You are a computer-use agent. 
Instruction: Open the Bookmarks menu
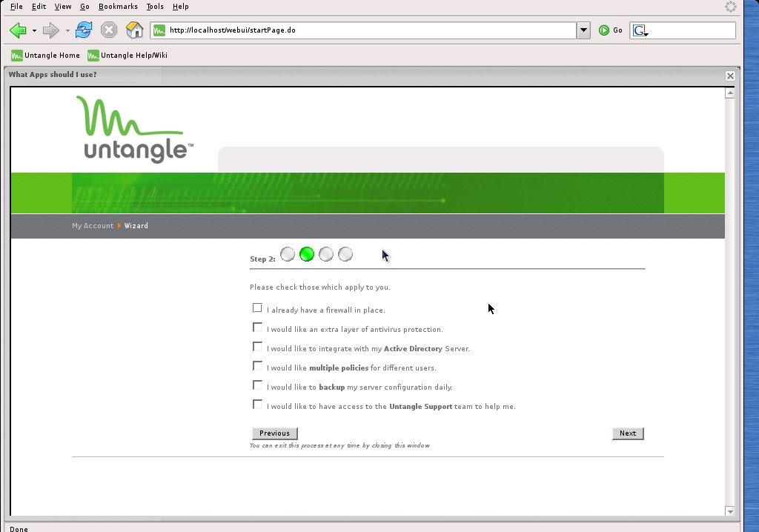click(x=118, y=6)
